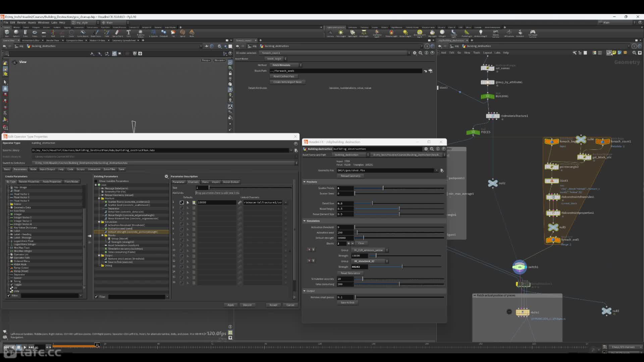This screenshot has width=644, height=362.
Task: Select the Draw Curve shelf tool
Action: (96, 33)
